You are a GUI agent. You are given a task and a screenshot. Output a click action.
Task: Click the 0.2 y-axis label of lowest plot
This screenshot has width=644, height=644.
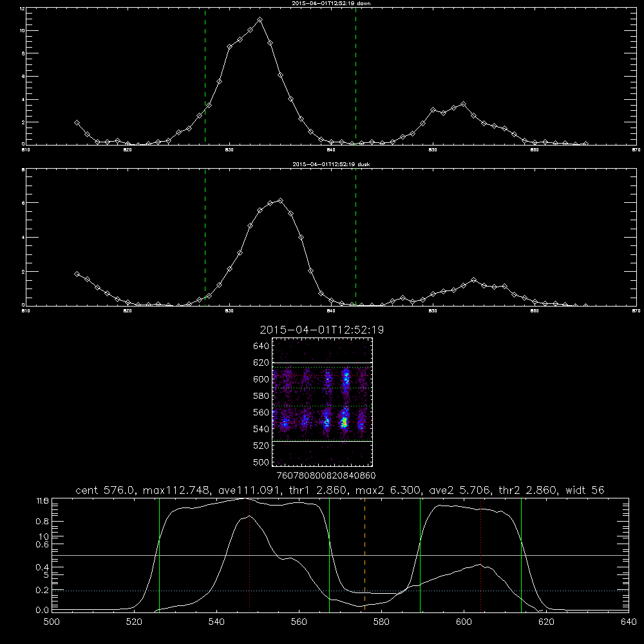point(43,590)
